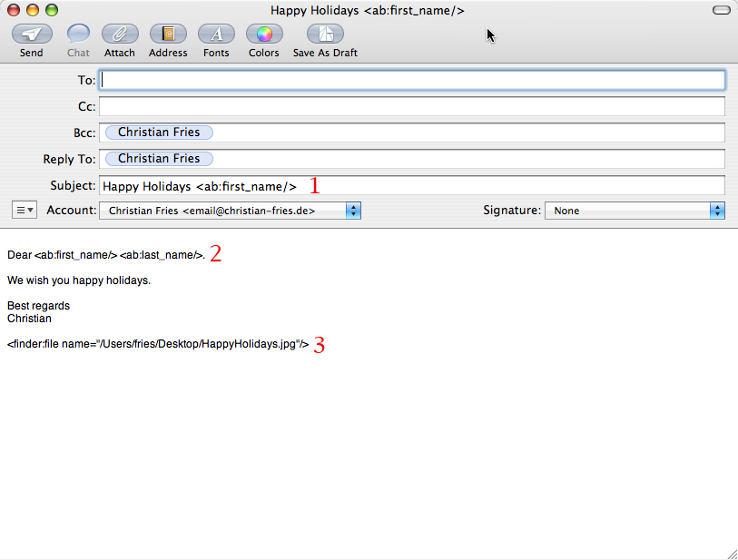Click the Save As Draft icon
This screenshot has height=560, width=738.
324,34
